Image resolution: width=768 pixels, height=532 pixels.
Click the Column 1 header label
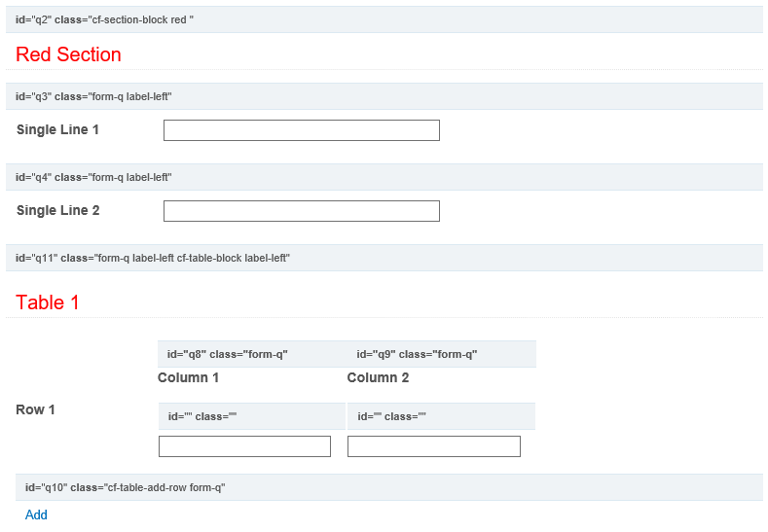pyautogui.click(x=188, y=377)
